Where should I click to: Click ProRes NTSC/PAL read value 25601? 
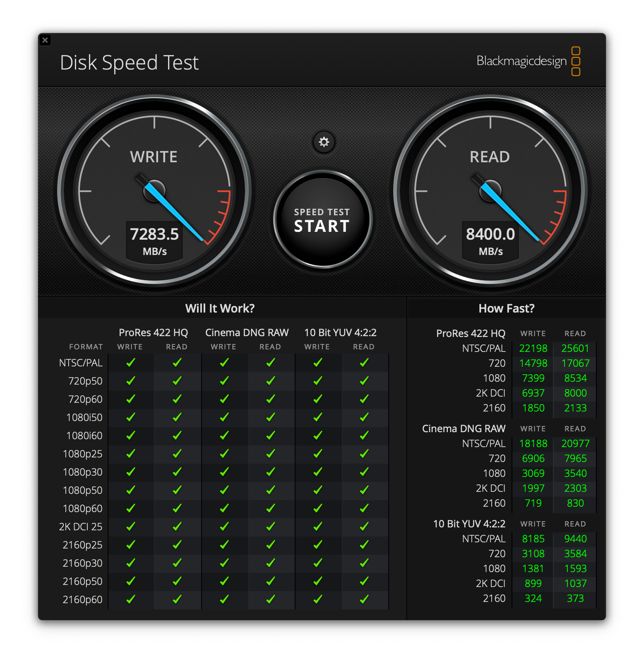575,349
